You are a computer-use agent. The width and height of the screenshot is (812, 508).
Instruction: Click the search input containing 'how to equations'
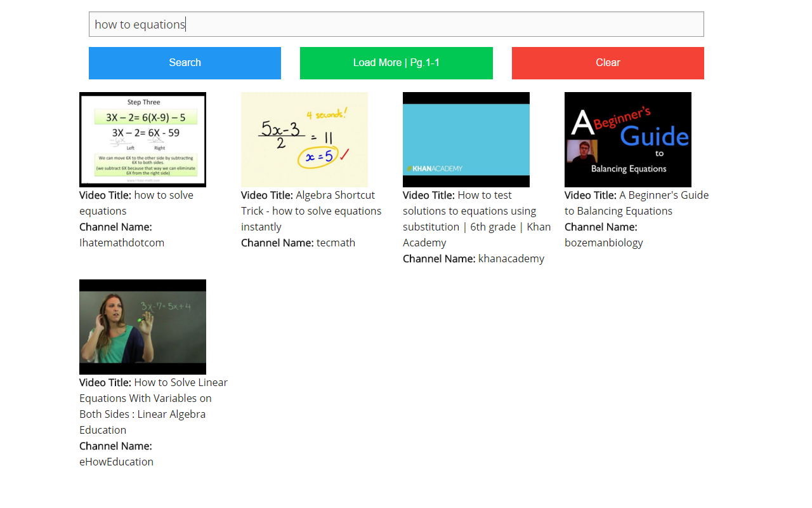click(x=396, y=23)
